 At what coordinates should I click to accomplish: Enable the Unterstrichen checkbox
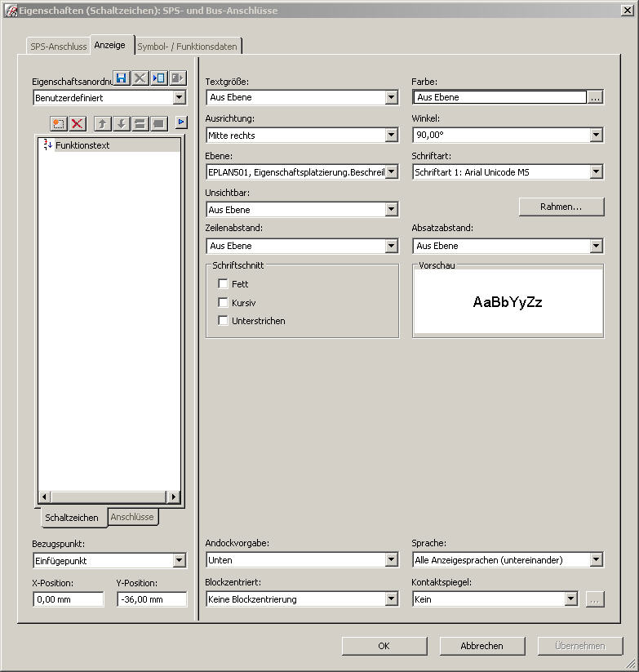[223, 321]
